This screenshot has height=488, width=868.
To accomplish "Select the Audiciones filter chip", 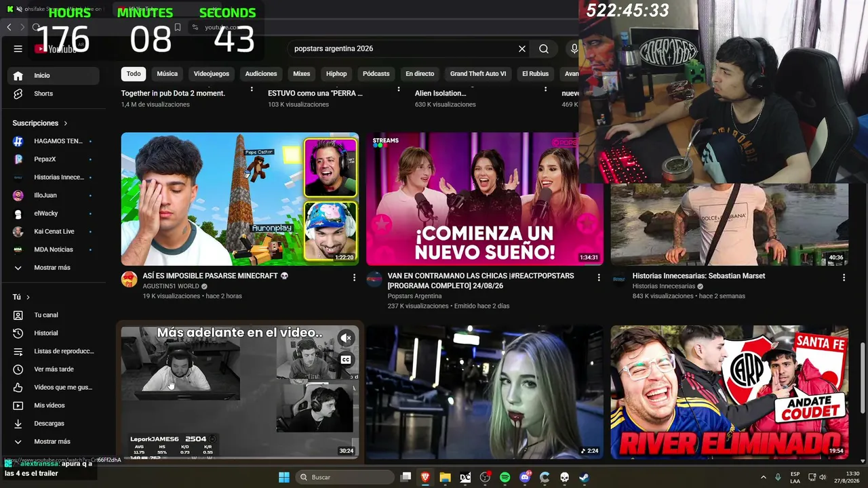I will point(261,74).
